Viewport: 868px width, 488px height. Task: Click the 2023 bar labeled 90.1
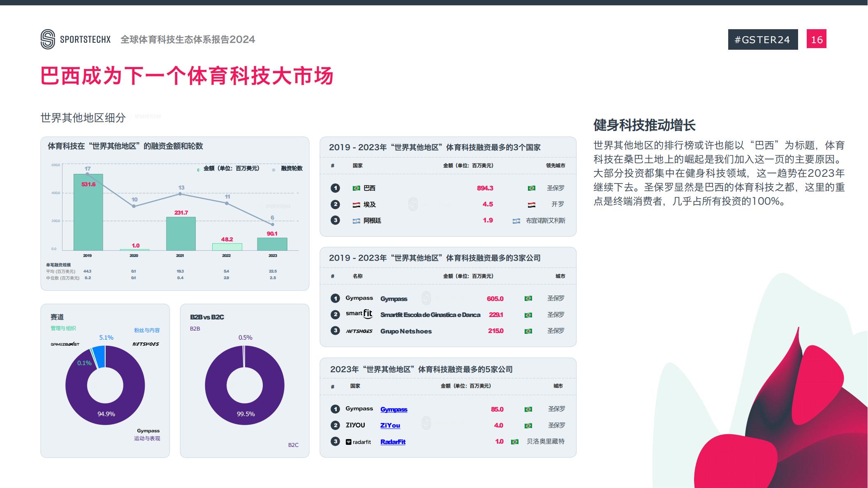[272, 244]
